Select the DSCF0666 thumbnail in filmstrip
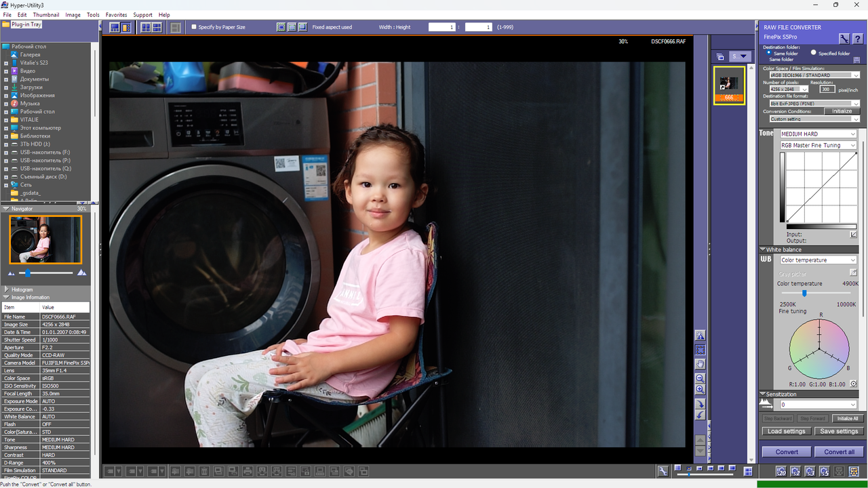Screen dimensions: 868x488 729,85
